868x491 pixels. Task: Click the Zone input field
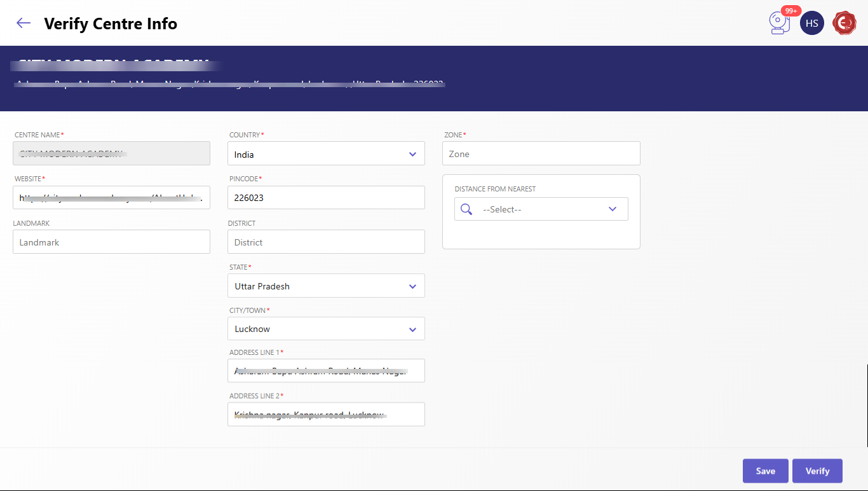pos(541,154)
